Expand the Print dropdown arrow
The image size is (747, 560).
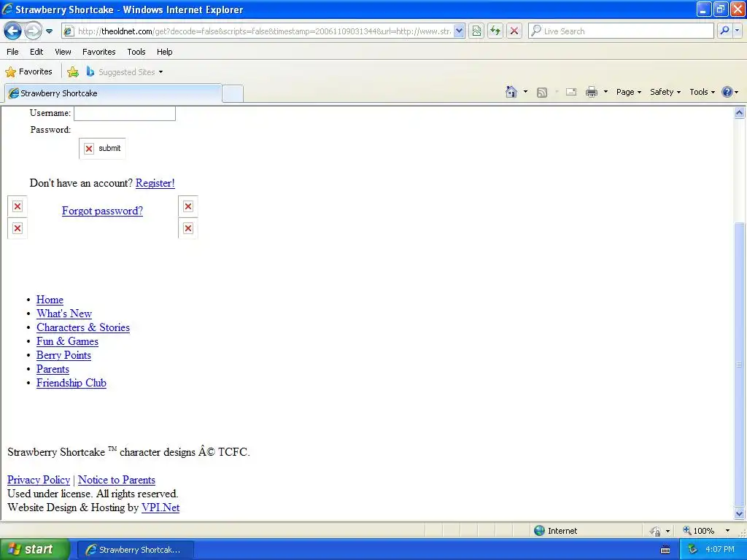tap(605, 92)
